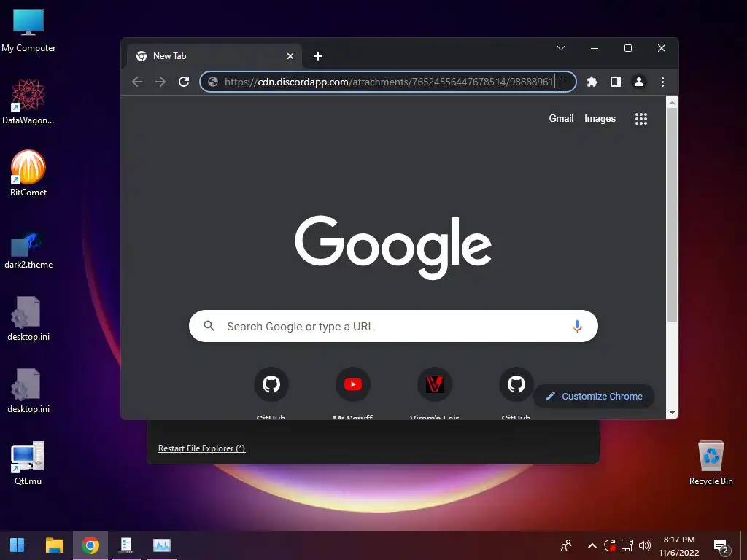Click the scrollbar down arrow in Chrome
747x560 pixels.
pos(672,413)
